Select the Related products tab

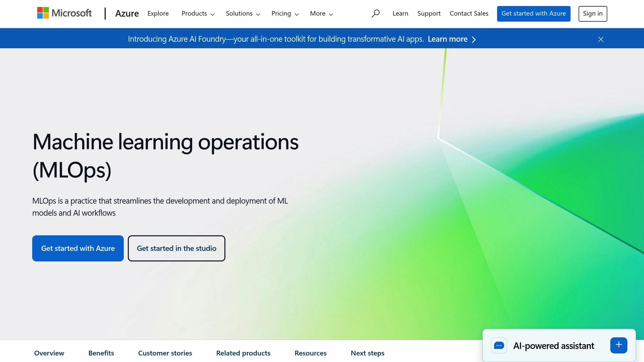click(x=243, y=353)
